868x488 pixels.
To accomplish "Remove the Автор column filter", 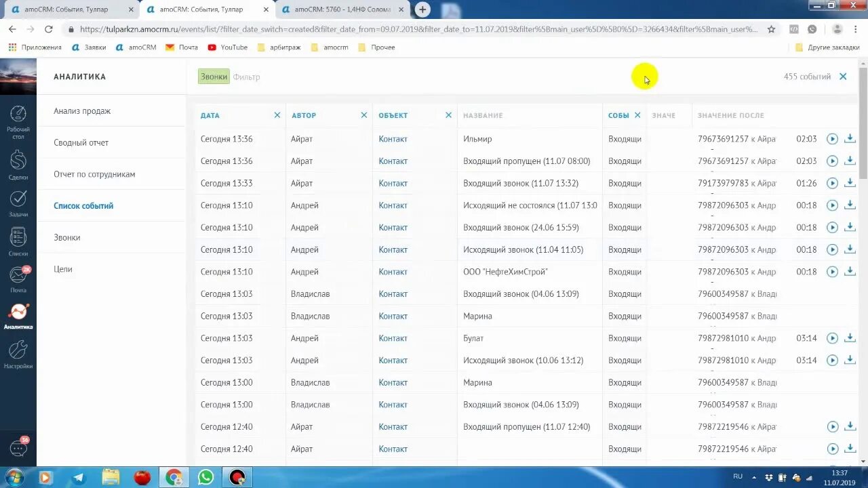I will [x=364, y=115].
